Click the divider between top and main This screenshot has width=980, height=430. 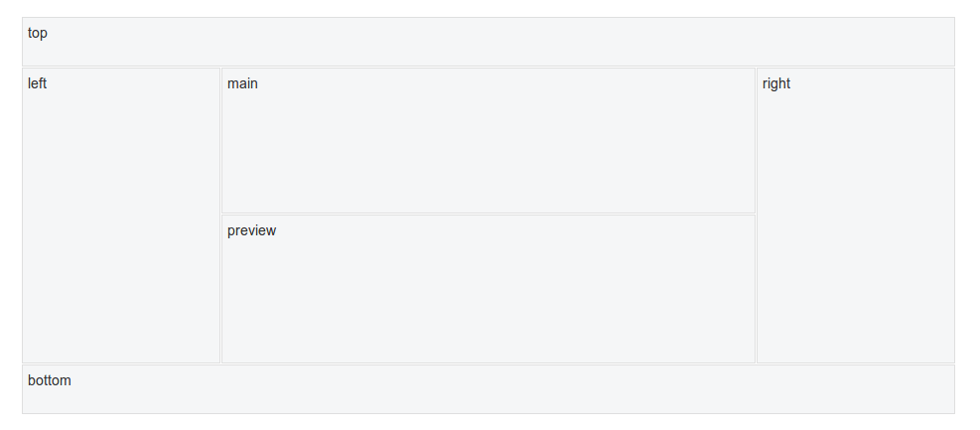tap(489, 67)
